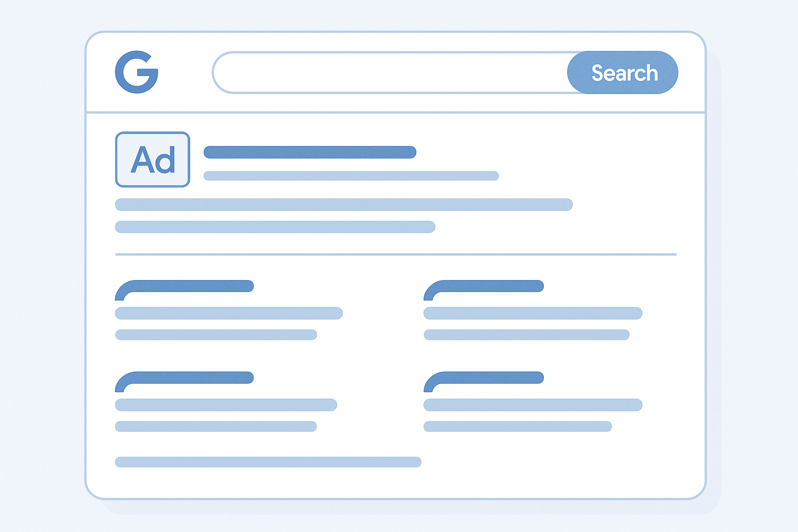The image size is (798, 532).
Task: Click the lone placeholder bar at page bottom
Action: 268,462
